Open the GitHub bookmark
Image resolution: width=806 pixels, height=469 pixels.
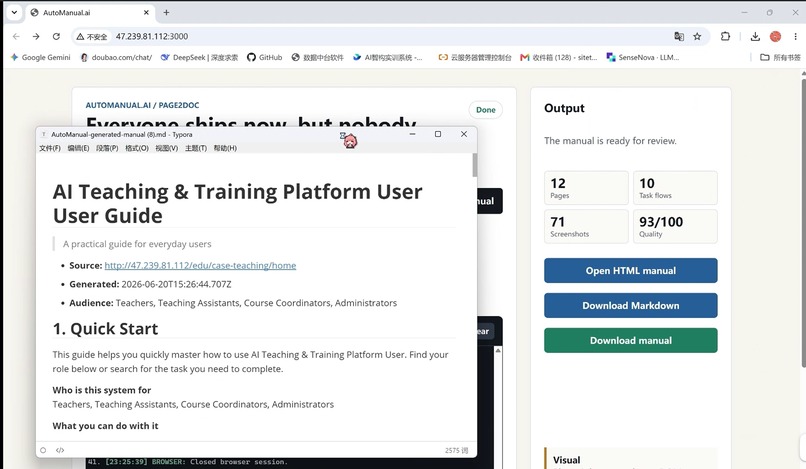coord(265,58)
